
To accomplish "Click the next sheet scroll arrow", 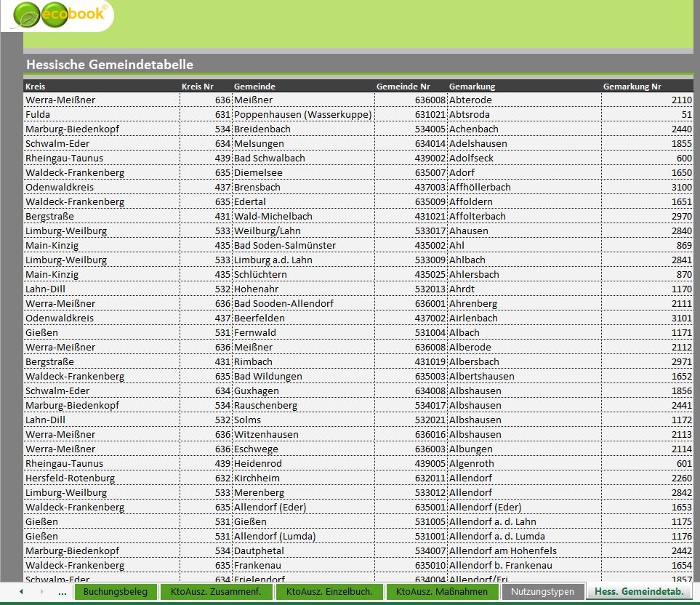I will [x=41, y=592].
